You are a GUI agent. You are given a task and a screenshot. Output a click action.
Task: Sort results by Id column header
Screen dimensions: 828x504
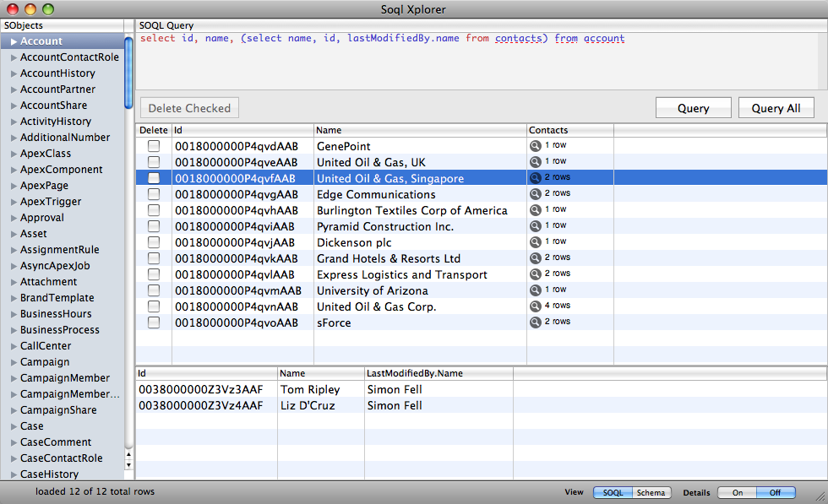point(243,130)
